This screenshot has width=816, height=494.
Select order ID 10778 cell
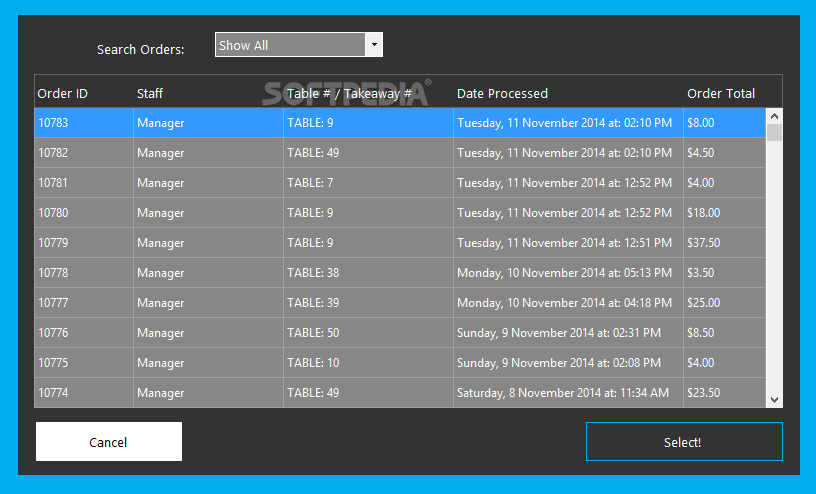(x=84, y=273)
